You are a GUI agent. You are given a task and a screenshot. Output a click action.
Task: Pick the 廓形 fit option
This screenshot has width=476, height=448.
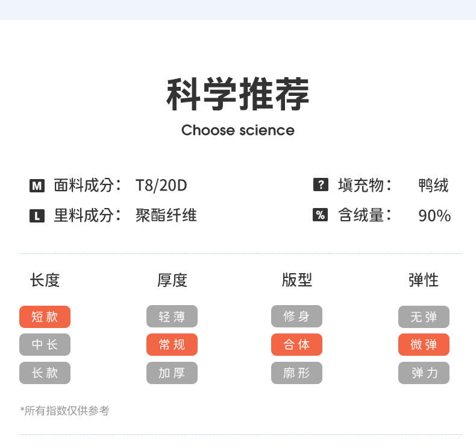[296, 373]
